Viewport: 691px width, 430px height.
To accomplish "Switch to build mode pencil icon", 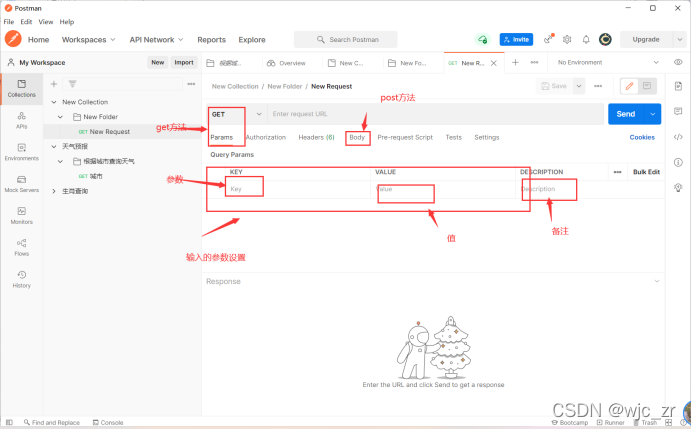I will coord(629,86).
